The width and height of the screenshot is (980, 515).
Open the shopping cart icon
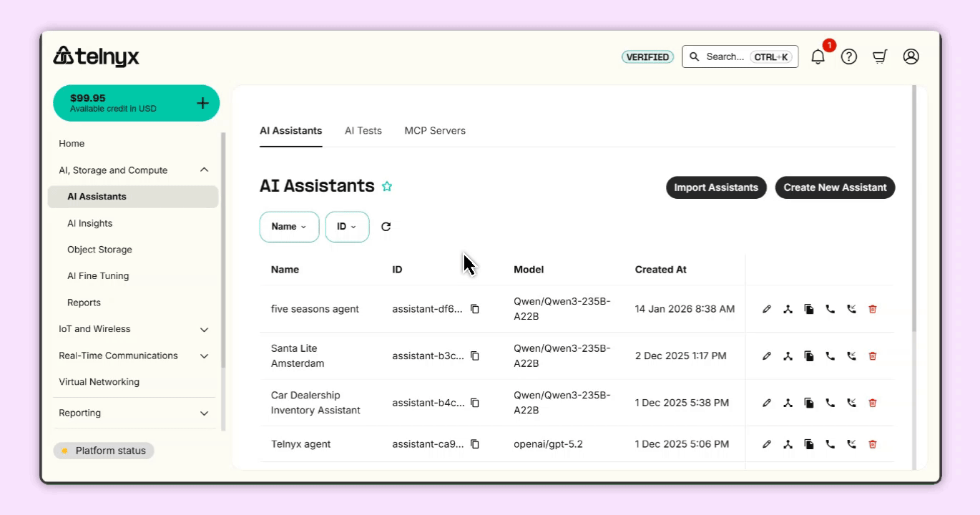(880, 57)
